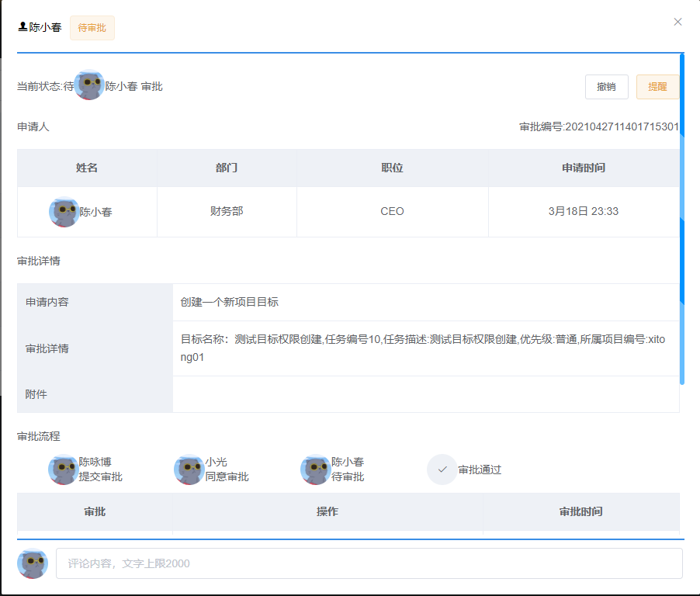Click 陈咏博 avatar in approval flow
The image size is (700, 596).
tap(64, 470)
